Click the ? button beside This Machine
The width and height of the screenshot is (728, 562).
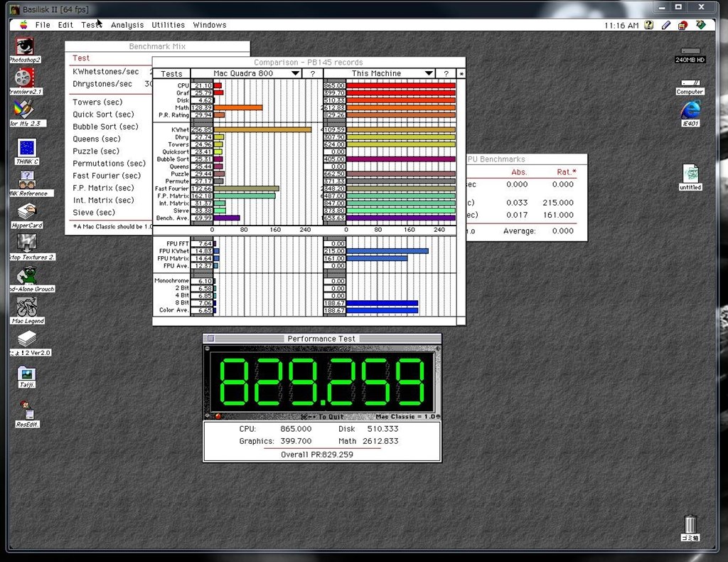[x=446, y=73]
